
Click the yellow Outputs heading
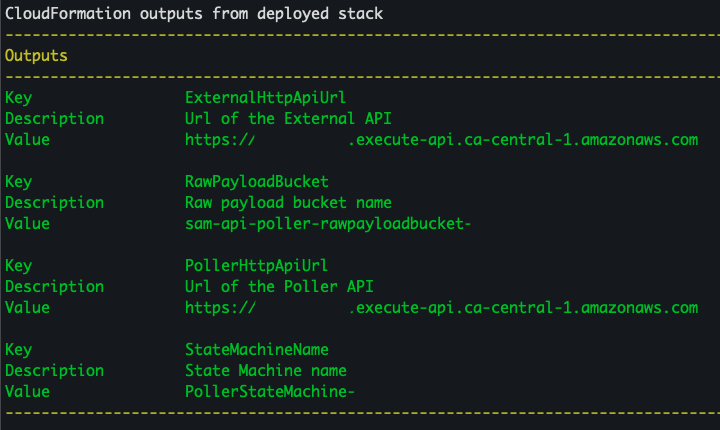pos(36,56)
